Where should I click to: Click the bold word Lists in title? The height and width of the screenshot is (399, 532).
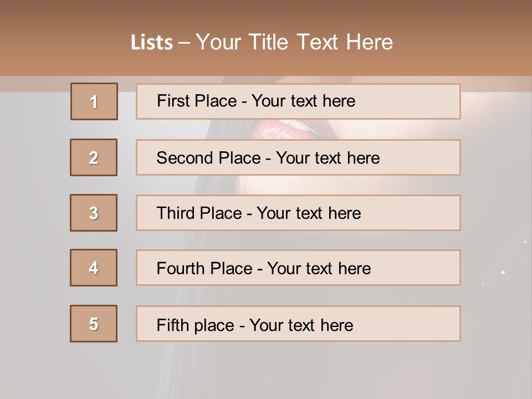pyautogui.click(x=152, y=43)
